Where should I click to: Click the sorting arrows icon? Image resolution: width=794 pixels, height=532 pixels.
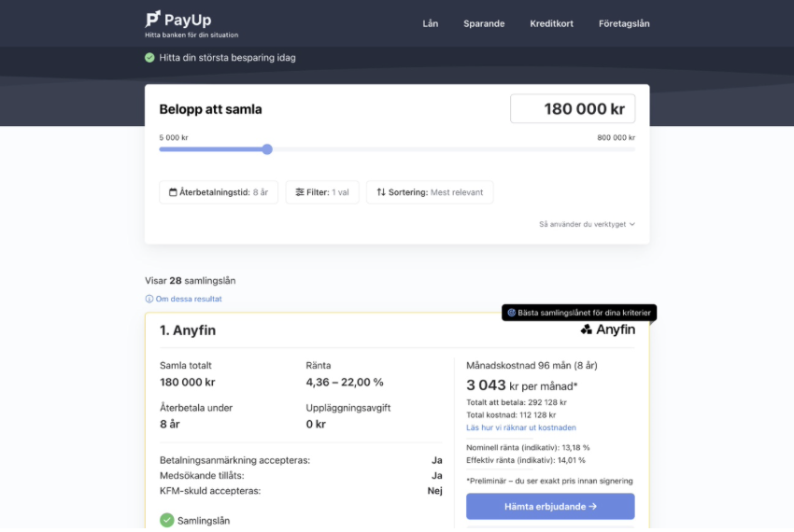tap(381, 192)
